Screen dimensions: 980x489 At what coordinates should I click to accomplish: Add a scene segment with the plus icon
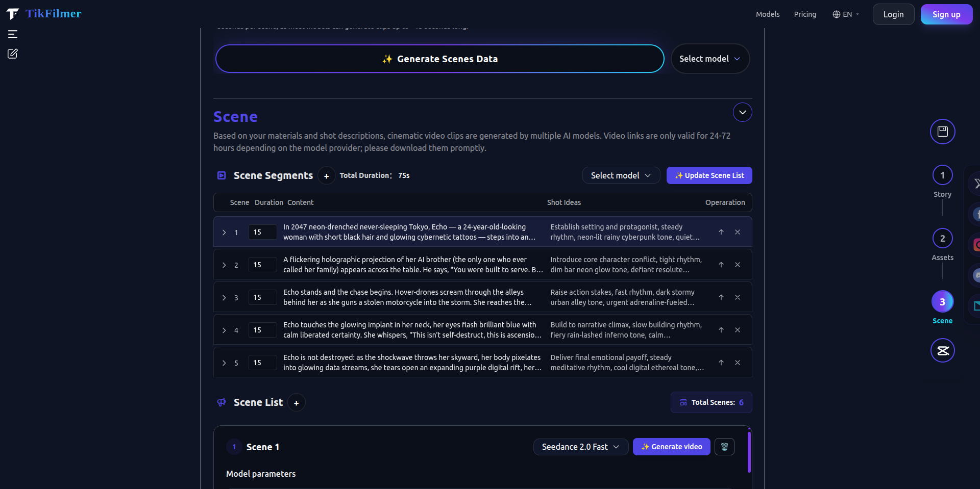point(326,175)
